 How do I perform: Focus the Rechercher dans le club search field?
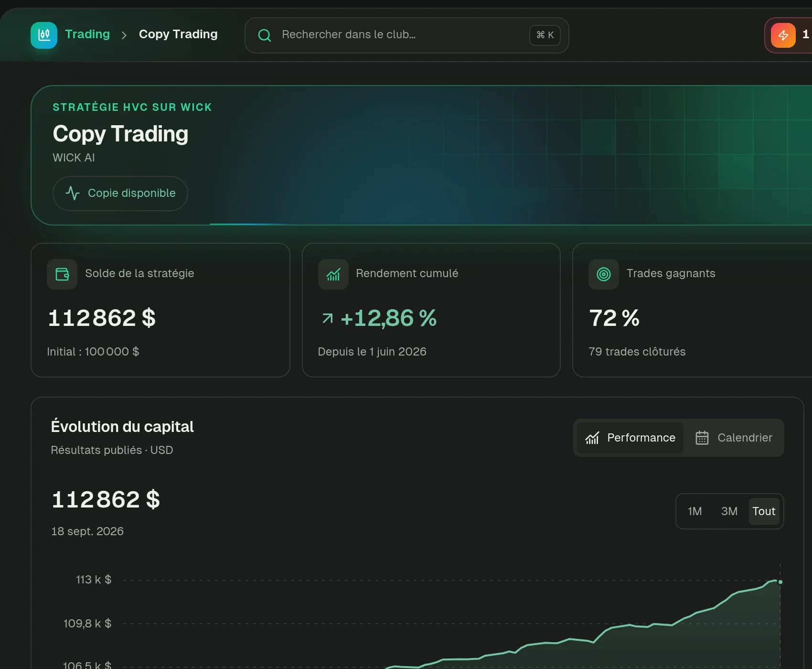coord(406,35)
